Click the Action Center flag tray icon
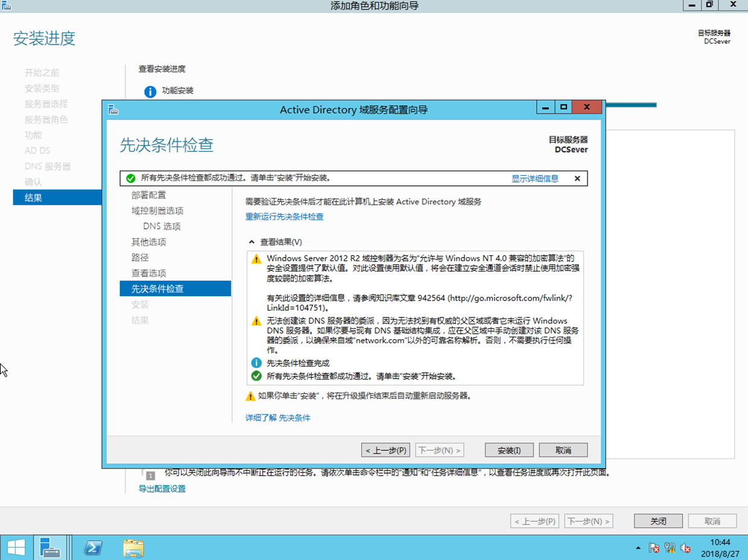This screenshot has width=748, height=560. click(654, 548)
